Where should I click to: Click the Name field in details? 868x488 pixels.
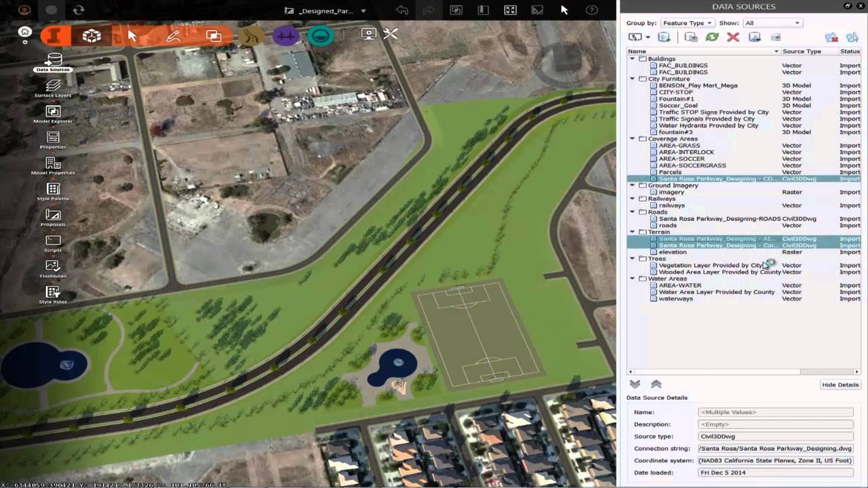[x=776, y=412]
